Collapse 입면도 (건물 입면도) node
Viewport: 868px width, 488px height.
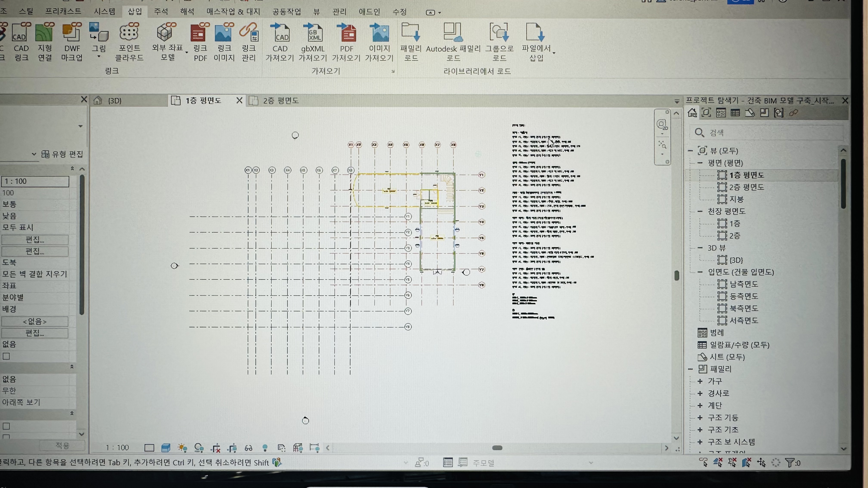point(700,272)
